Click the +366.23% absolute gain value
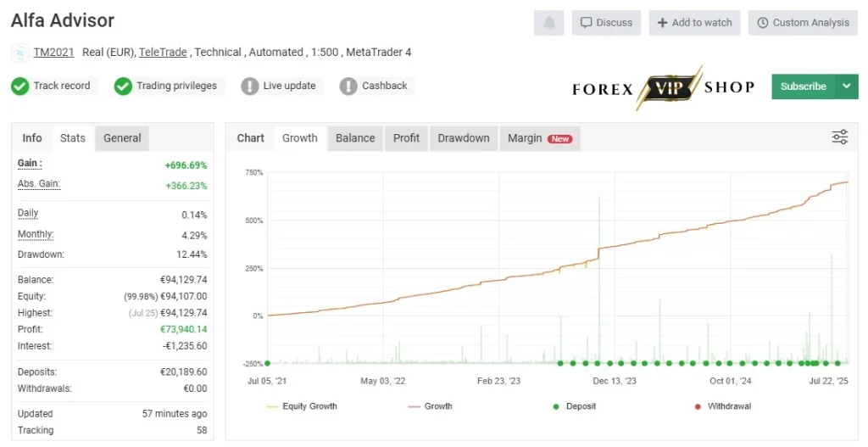The width and height of the screenshot is (868, 447). pos(186,186)
